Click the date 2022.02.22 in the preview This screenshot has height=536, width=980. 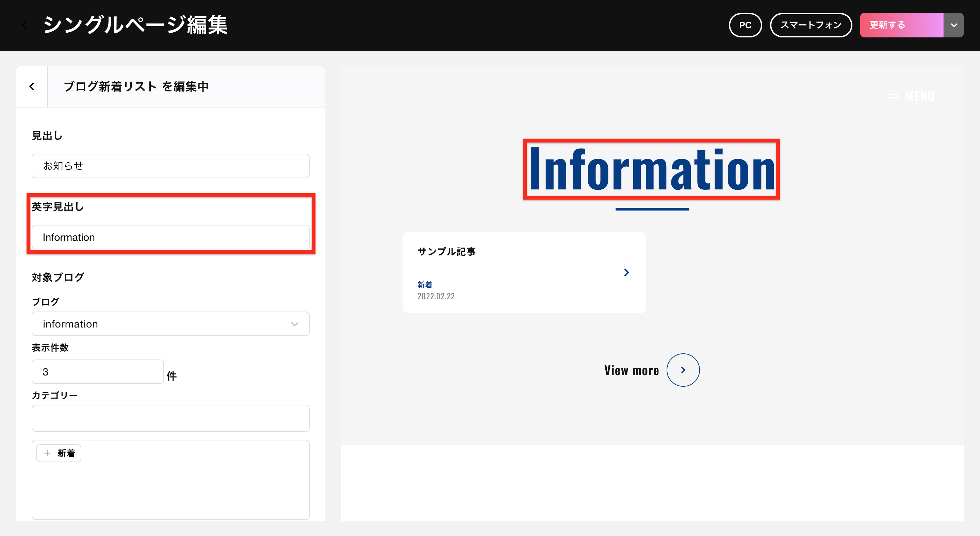[x=436, y=296]
